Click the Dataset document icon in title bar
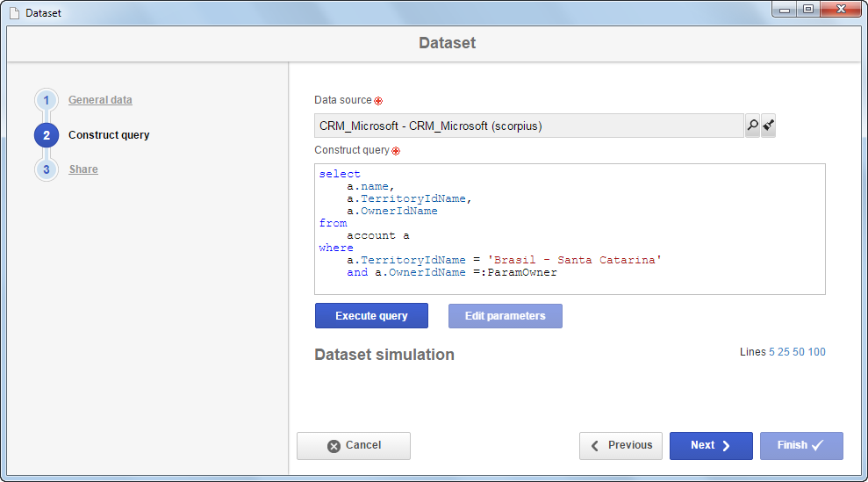Screen dimensions: 868x482 click(x=14, y=13)
